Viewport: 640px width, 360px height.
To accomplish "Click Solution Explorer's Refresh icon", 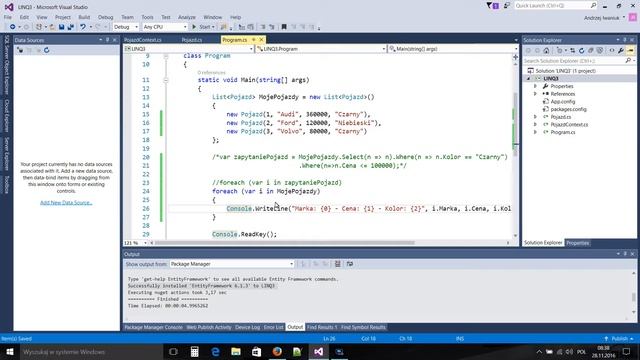I will pos(582,51).
